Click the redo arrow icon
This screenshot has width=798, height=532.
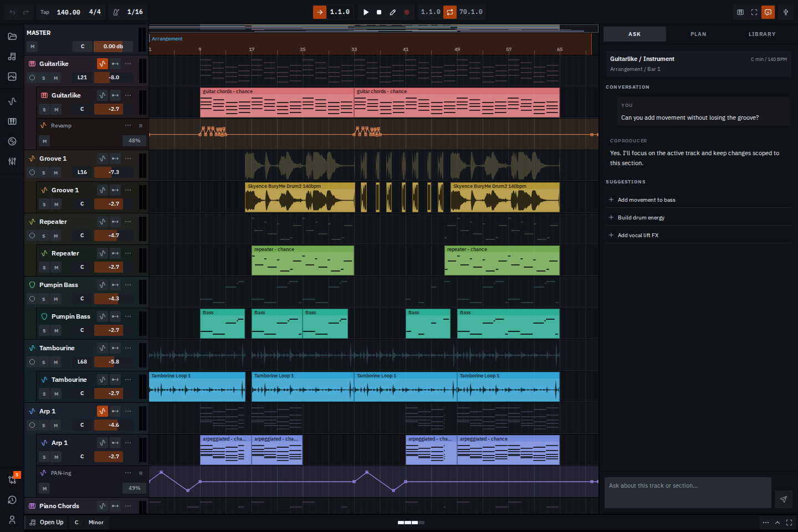coord(25,12)
